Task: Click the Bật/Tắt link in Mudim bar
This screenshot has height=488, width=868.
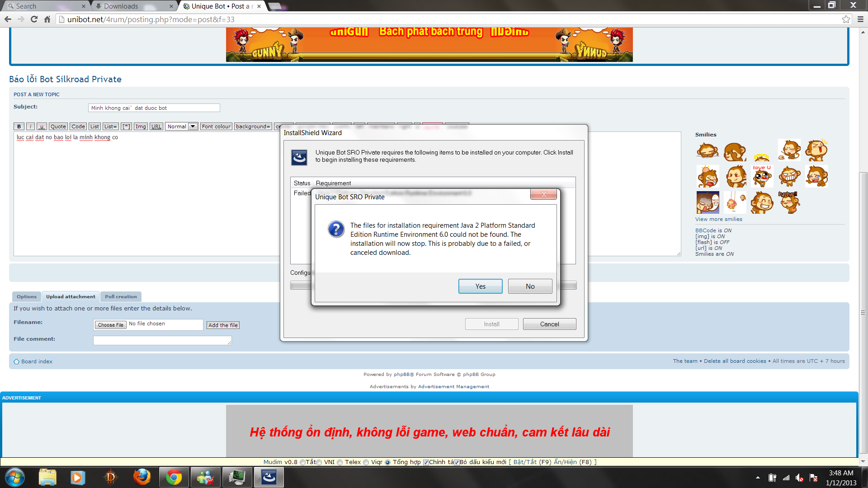Action: coord(525,462)
